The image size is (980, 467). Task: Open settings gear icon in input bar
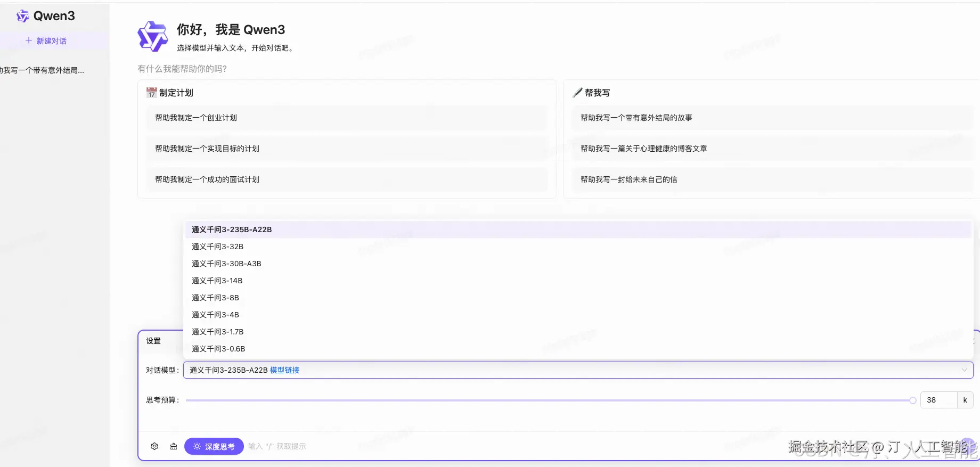pos(154,446)
